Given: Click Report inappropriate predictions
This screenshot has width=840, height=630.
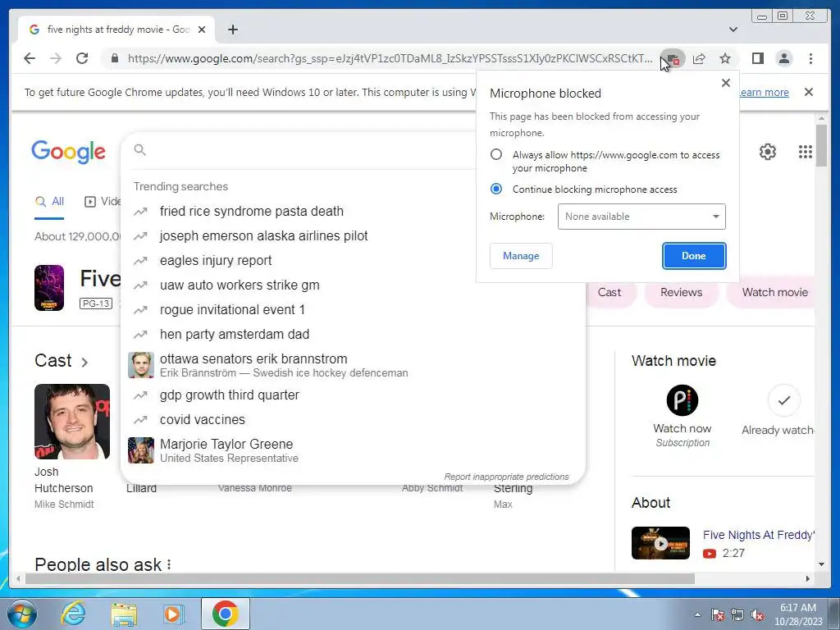Looking at the screenshot, I should 506,477.
